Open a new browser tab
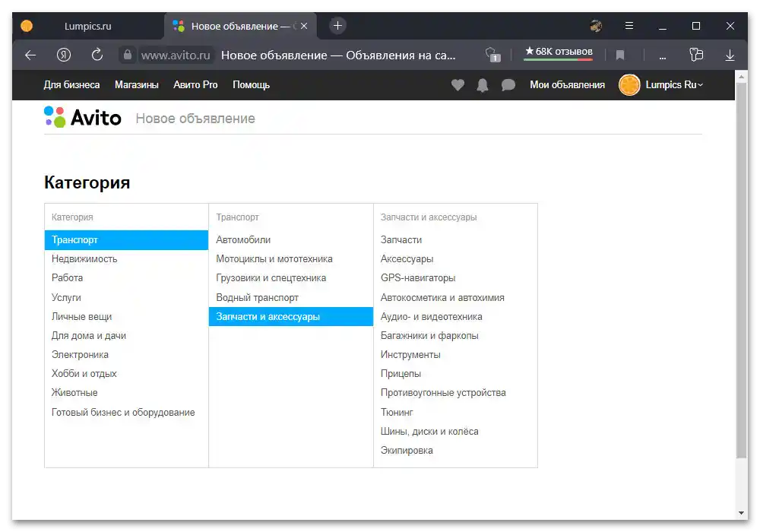The height and width of the screenshot is (532, 760). click(338, 26)
